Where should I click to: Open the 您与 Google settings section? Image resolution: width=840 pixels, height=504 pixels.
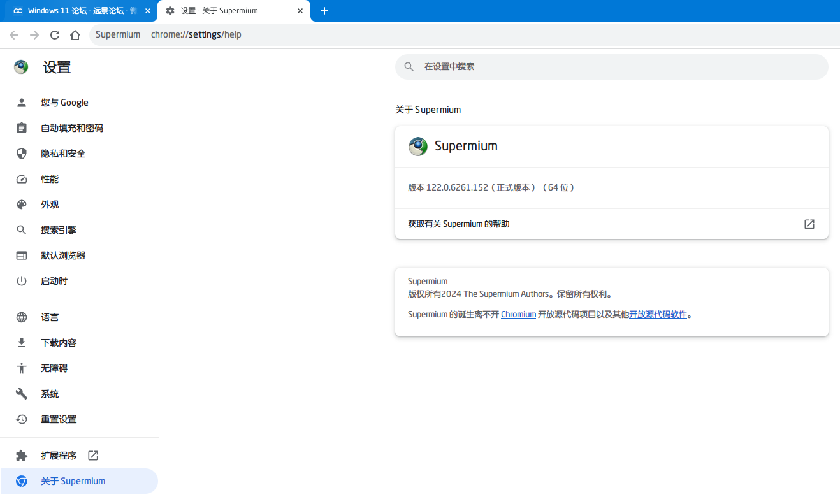click(79, 103)
